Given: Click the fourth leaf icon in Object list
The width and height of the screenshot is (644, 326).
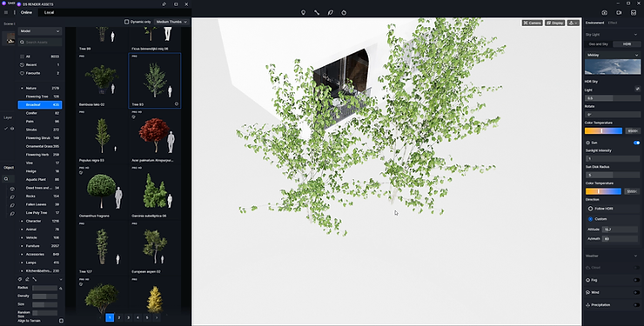Looking at the screenshot, I should (x=12, y=214).
